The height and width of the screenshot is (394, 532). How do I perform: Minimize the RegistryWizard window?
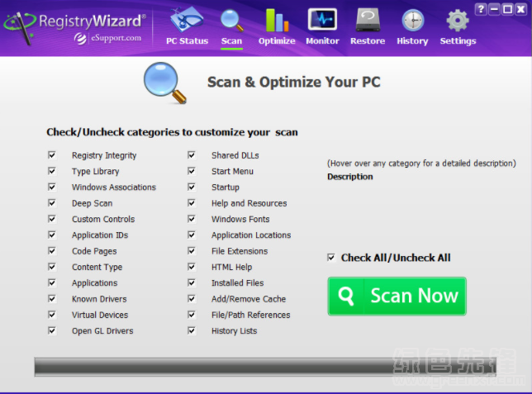[494, 9]
